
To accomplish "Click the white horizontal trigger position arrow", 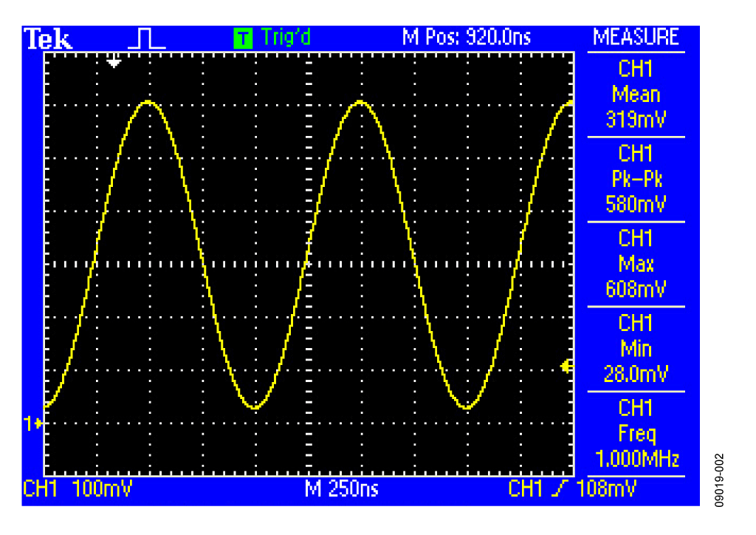I will tap(113, 62).
